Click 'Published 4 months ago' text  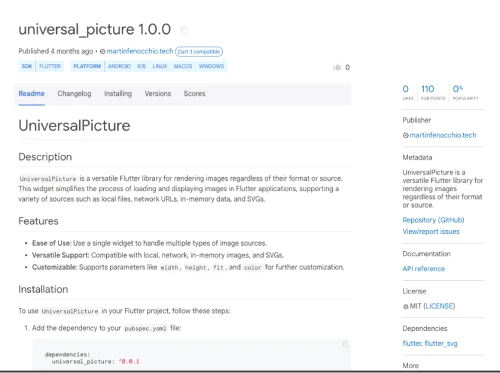(56, 51)
